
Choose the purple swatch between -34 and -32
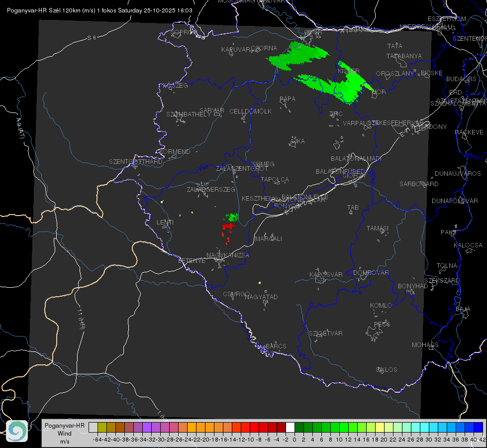147,427
